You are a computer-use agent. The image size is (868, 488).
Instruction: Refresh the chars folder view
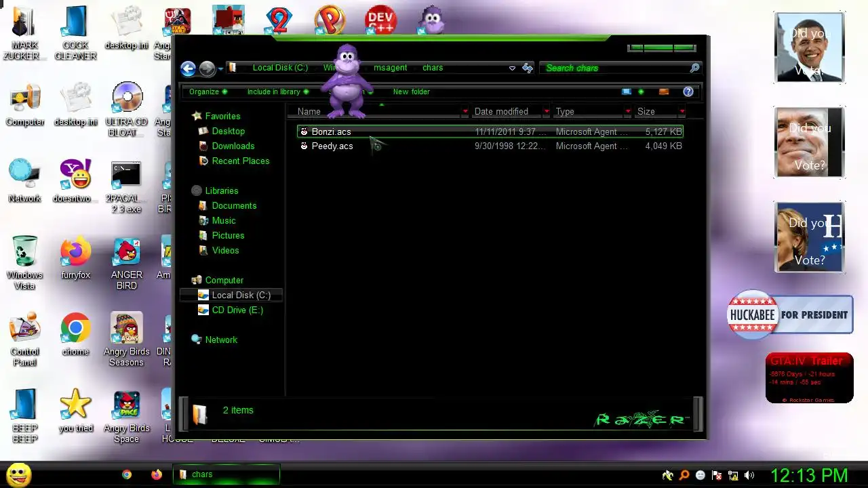(528, 68)
